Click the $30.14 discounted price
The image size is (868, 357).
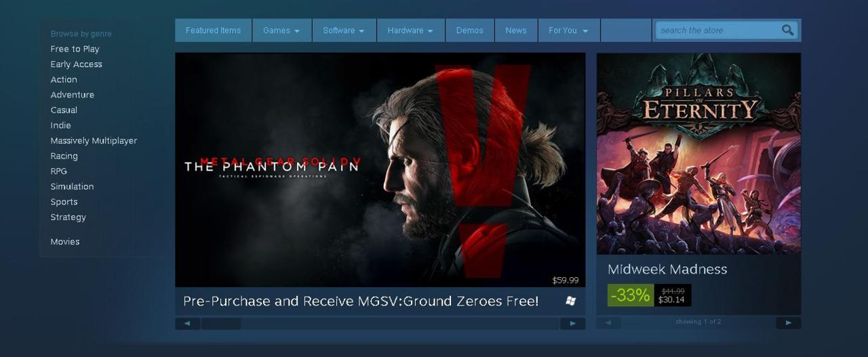click(x=671, y=300)
